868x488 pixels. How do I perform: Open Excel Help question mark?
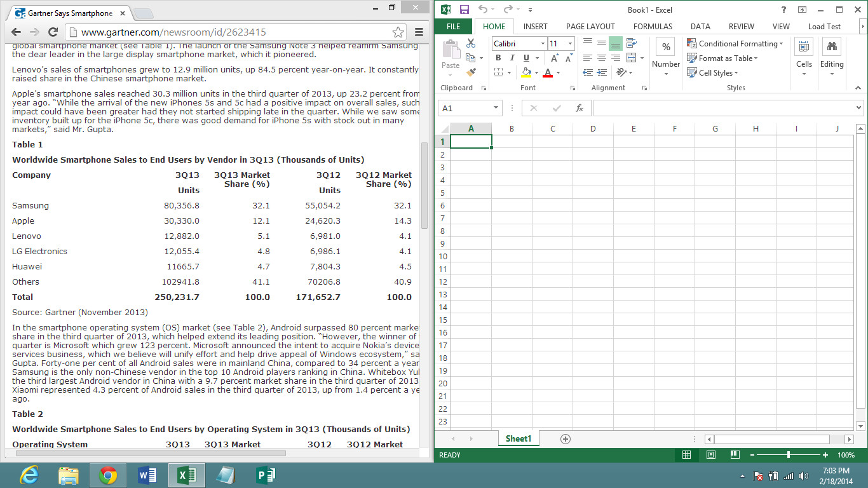tap(783, 10)
